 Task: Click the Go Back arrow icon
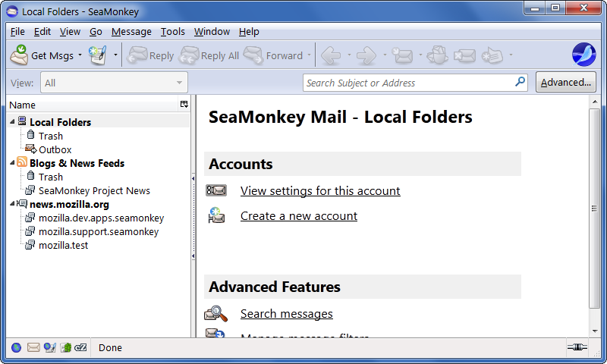(331, 55)
